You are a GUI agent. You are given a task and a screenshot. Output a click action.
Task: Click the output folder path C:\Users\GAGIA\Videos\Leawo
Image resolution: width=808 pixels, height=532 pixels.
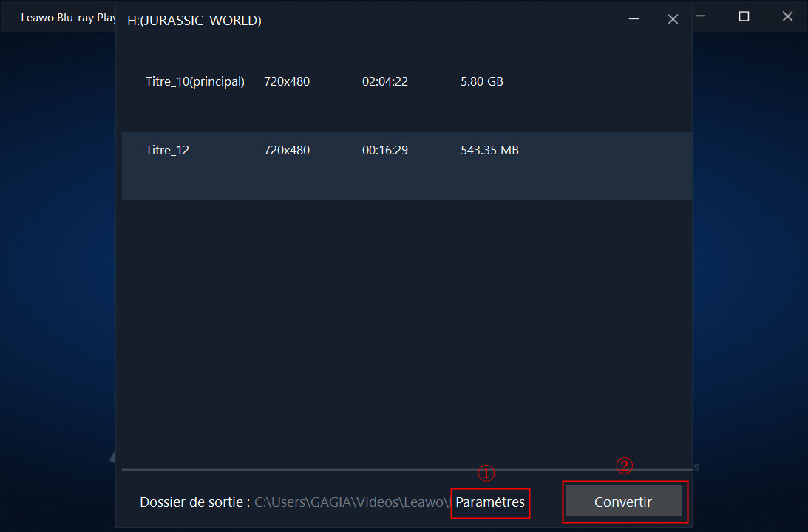[352, 502]
